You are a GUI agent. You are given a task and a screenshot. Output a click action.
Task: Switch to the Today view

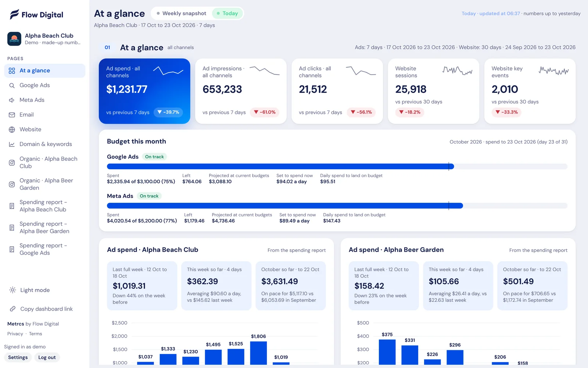click(x=227, y=13)
